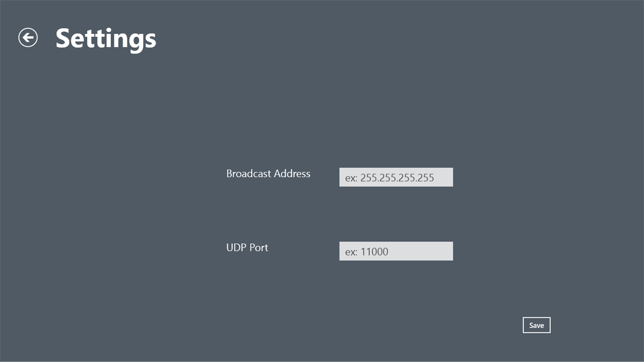Click the Save button
Screen dimensions: 644x362
tap(536, 325)
